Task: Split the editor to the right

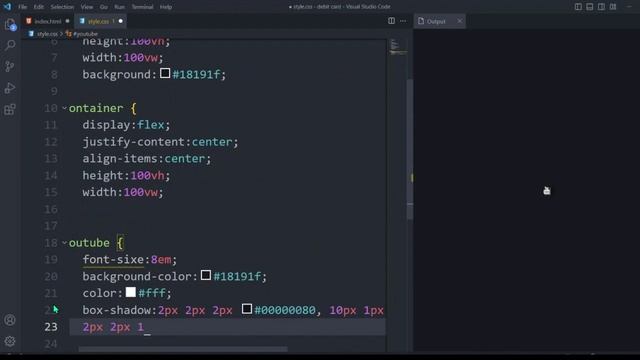Action: tap(391, 21)
